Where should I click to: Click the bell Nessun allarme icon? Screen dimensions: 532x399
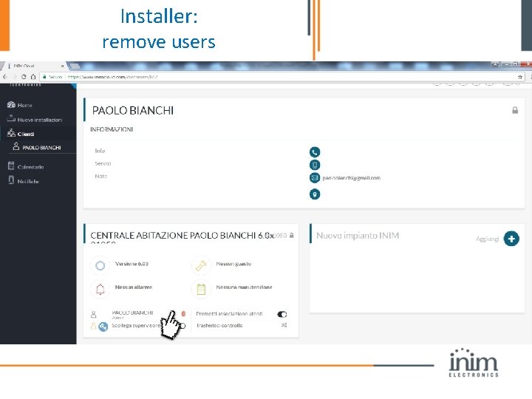100,289
